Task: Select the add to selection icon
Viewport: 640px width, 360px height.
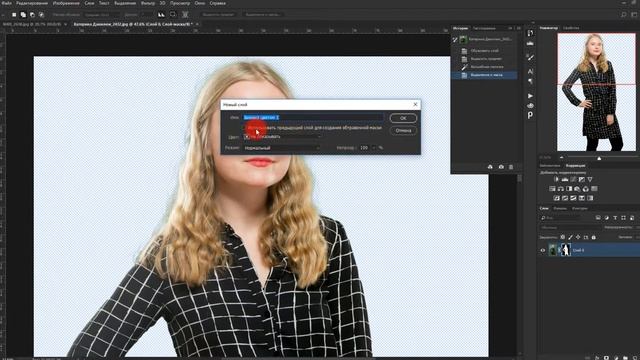Action: pos(23,15)
